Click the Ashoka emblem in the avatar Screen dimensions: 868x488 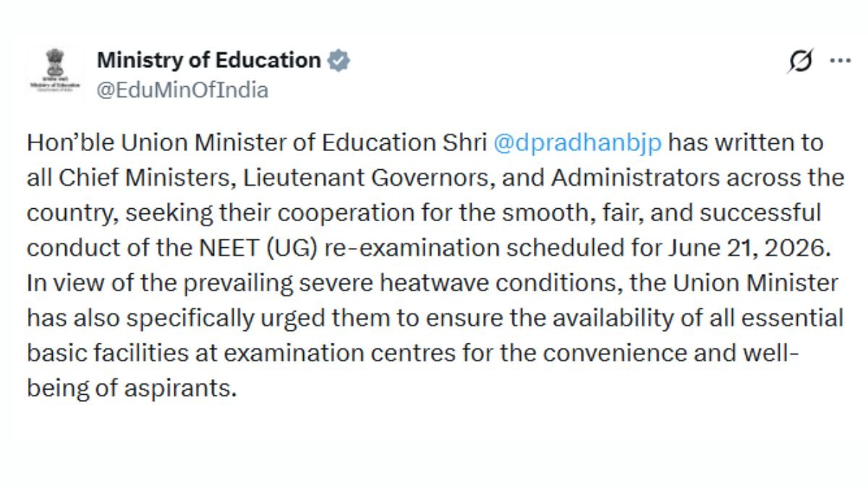pyautogui.click(x=55, y=60)
